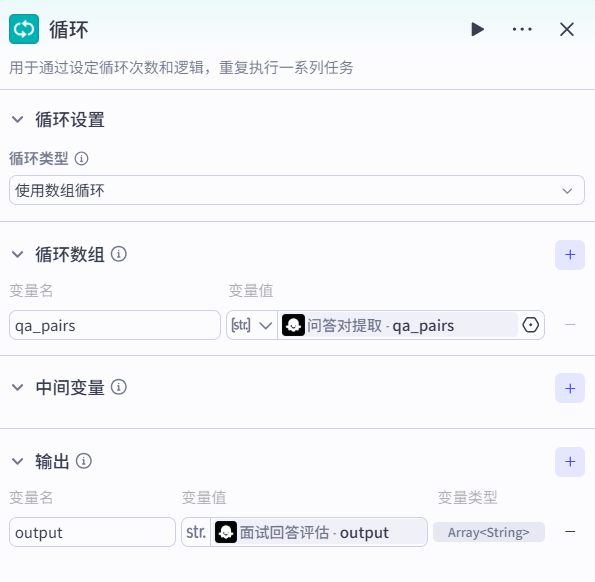Image resolution: width=595 pixels, height=582 pixels.
Task: Collapse the 循环设置 section
Action: tap(17, 120)
